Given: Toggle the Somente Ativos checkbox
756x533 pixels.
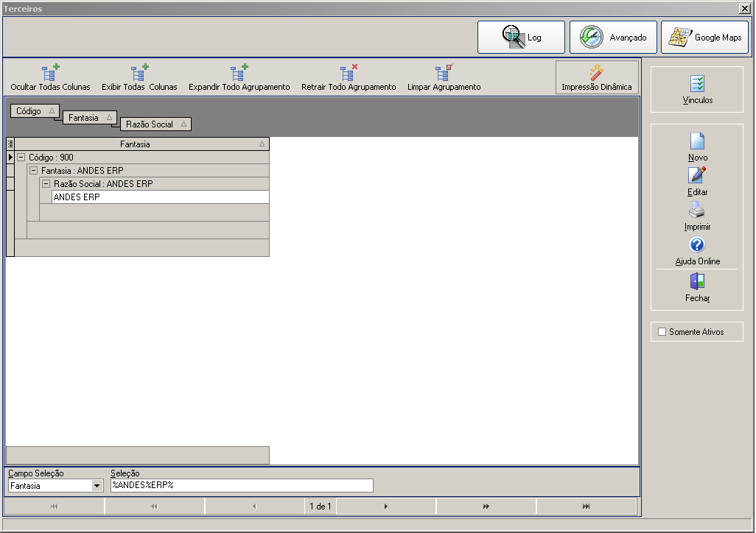Looking at the screenshot, I should click(662, 331).
